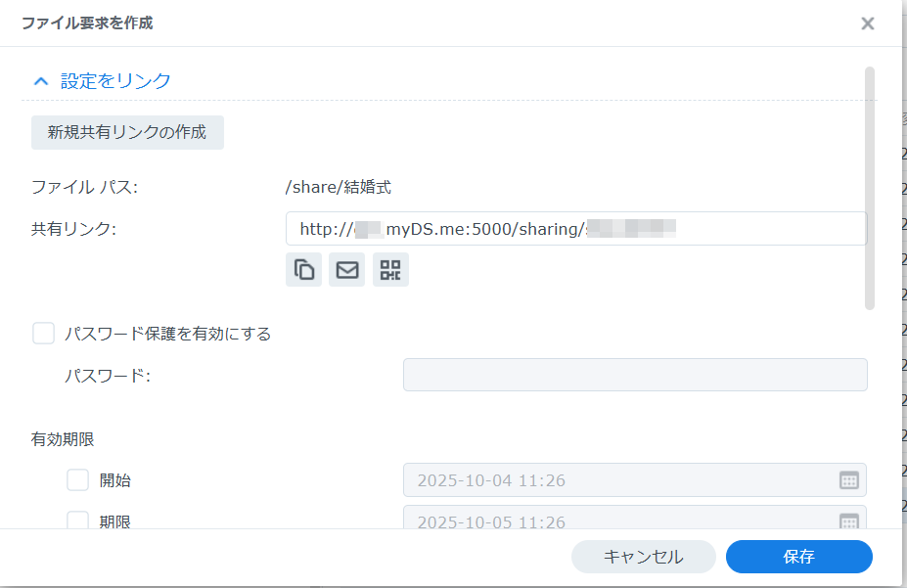Open calendar picker for 開始 date
The image size is (907, 588).
click(x=848, y=479)
